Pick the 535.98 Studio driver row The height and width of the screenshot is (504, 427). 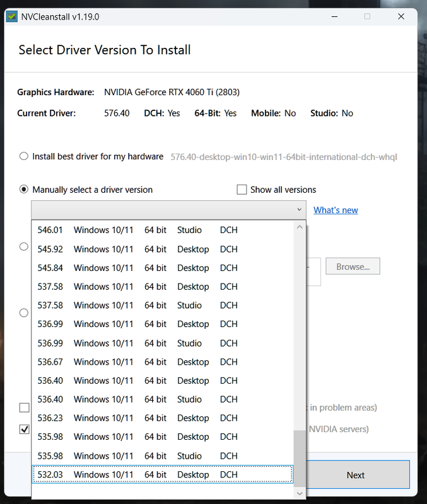(163, 455)
